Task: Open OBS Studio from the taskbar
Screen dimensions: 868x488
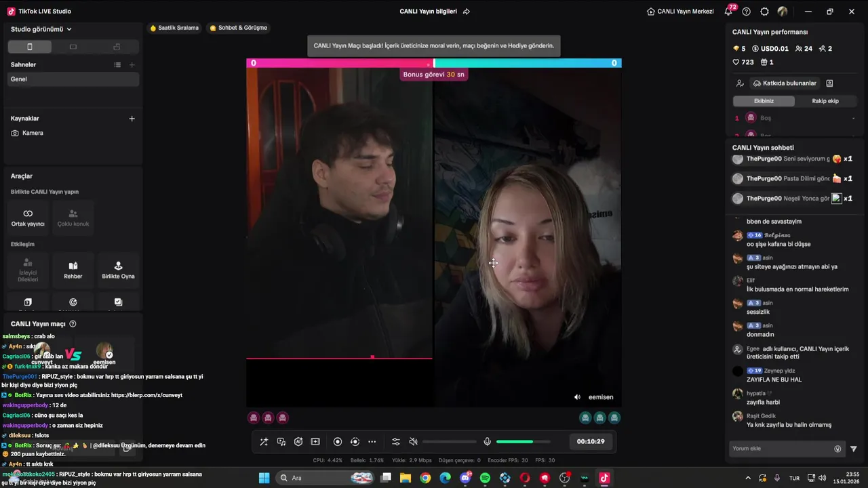Action: click(565, 478)
